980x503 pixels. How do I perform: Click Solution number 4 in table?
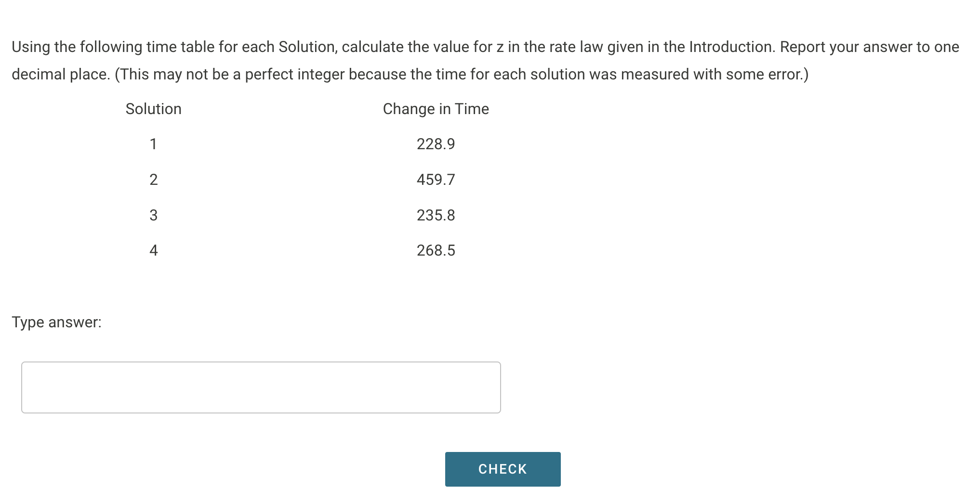[153, 250]
